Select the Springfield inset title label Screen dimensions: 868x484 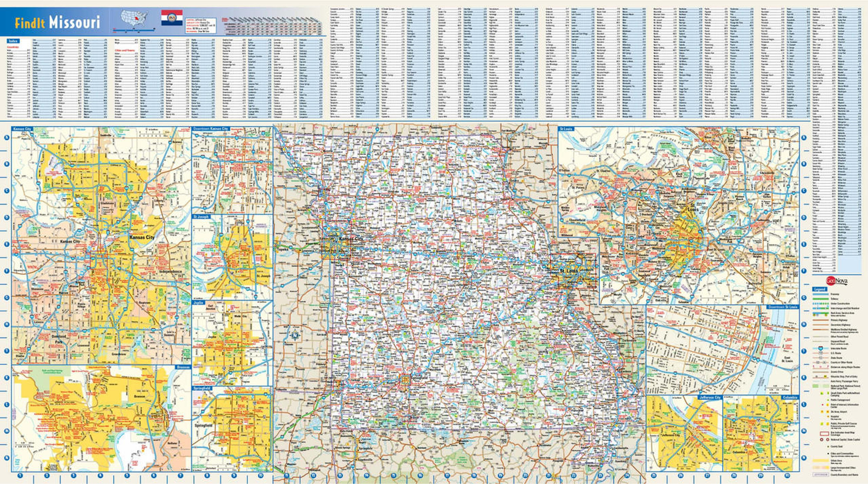[202, 388]
